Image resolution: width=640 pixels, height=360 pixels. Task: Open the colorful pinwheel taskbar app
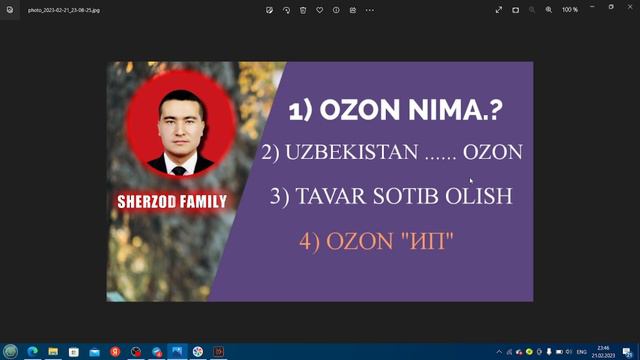click(x=198, y=351)
